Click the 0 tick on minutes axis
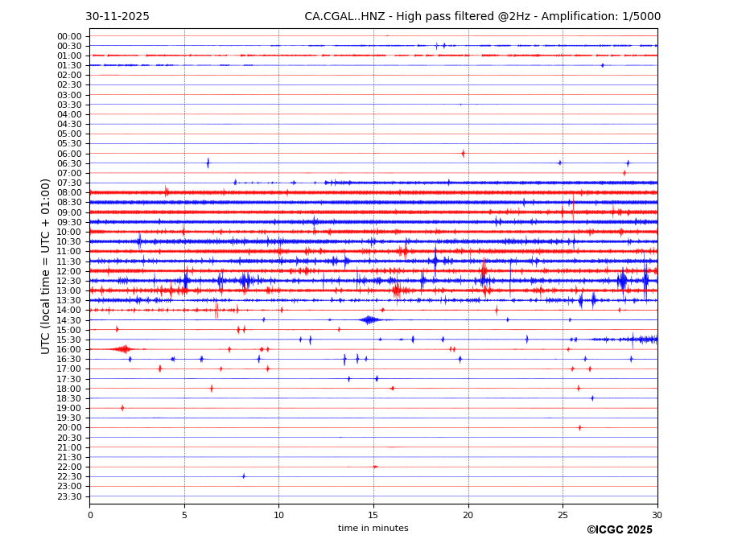The height and width of the screenshot is (560, 746). [90, 515]
